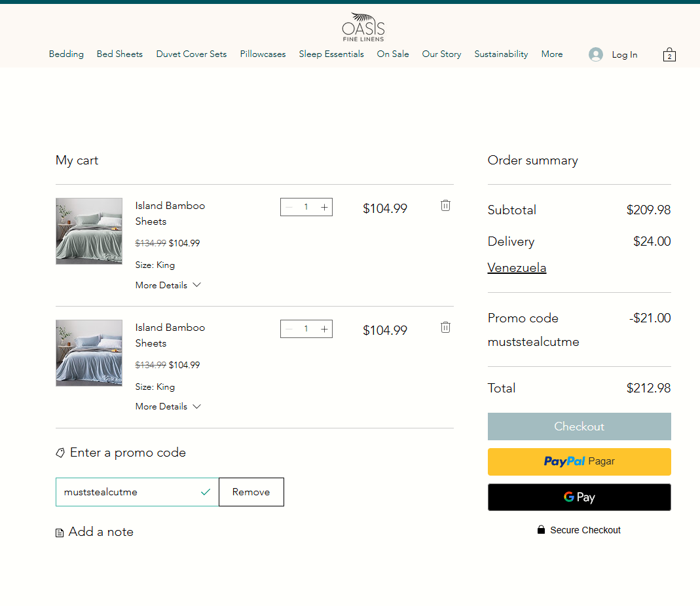Open Our Story page

[441, 54]
